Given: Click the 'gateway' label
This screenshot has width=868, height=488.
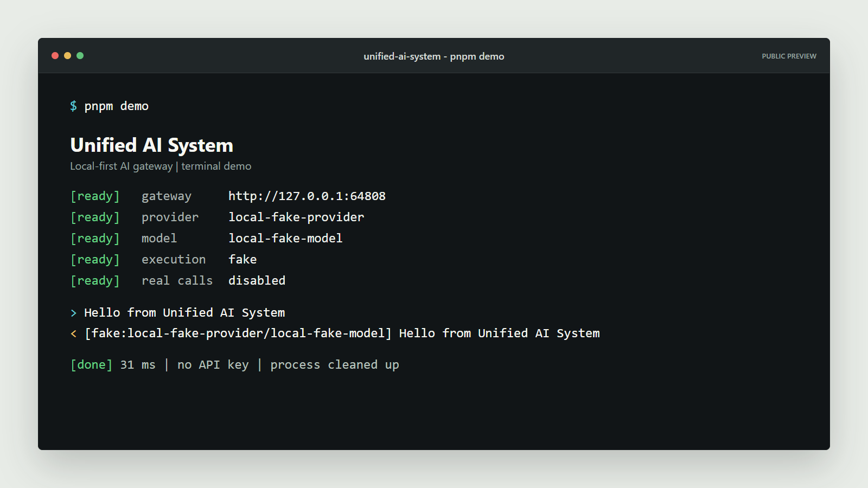Looking at the screenshot, I should click(x=167, y=196).
